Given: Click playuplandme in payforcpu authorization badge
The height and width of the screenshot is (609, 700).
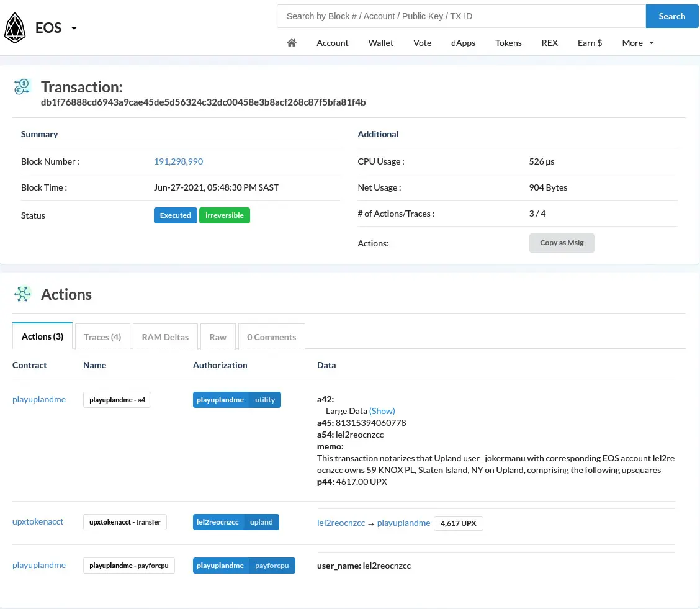Looking at the screenshot, I should pos(220,566).
